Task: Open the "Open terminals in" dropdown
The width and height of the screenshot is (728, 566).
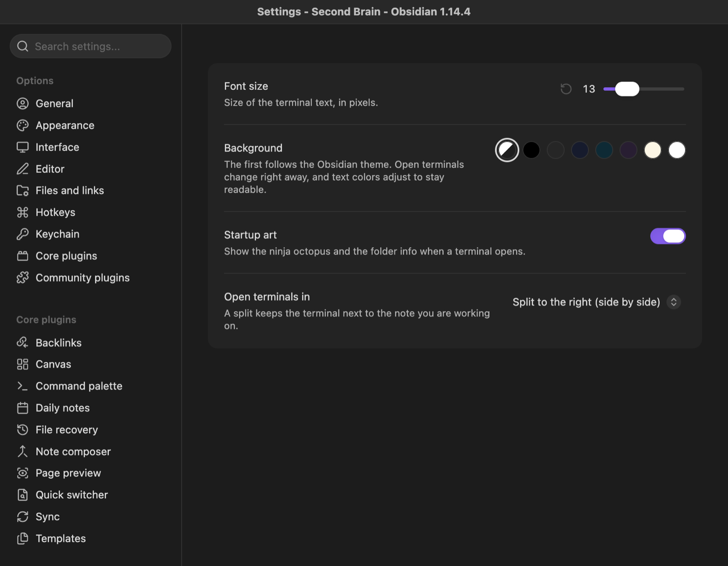Action: (597, 302)
